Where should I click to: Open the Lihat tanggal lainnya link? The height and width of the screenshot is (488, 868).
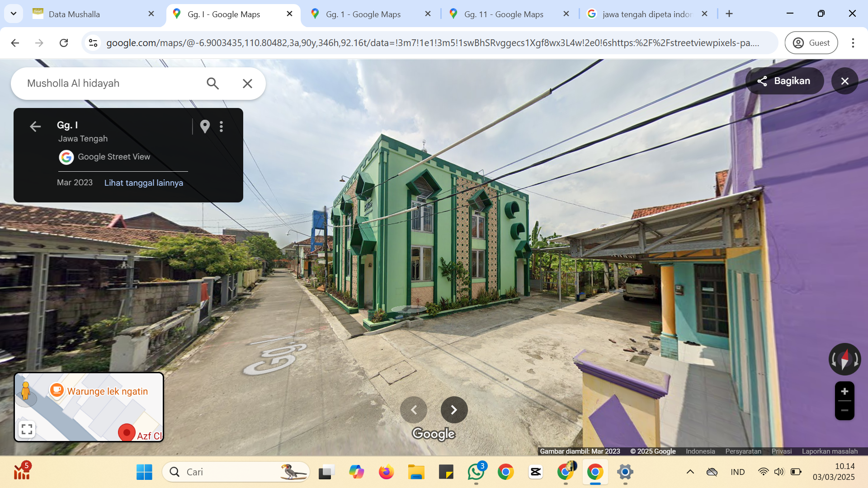(x=144, y=183)
